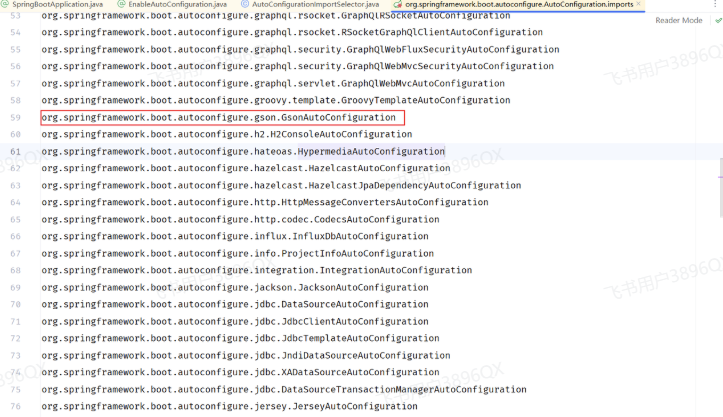Click HypermediaAutoConfiguration text on line 61
The width and height of the screenshot is (723, 417).
[371, 152]
